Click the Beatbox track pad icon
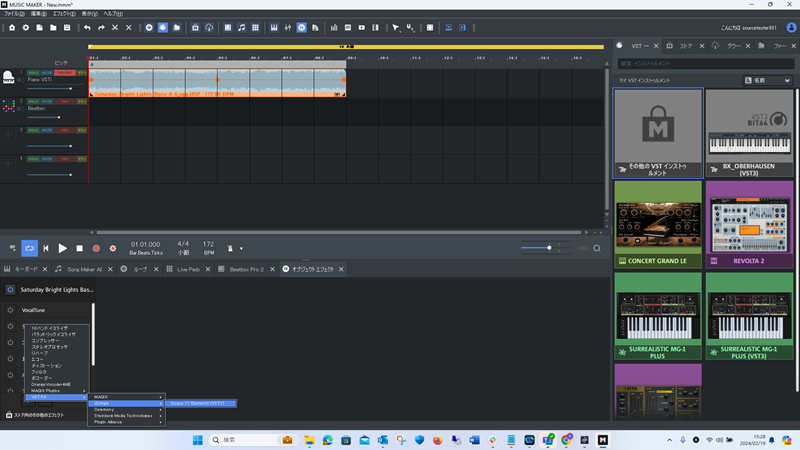Image resolution: width=800 pixels, height=450 pixels. [8, 106]
